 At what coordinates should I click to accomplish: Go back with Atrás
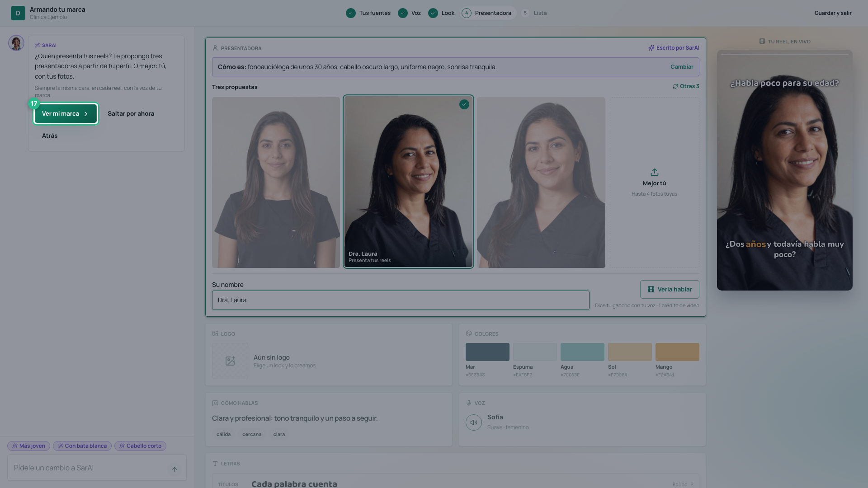50,136
